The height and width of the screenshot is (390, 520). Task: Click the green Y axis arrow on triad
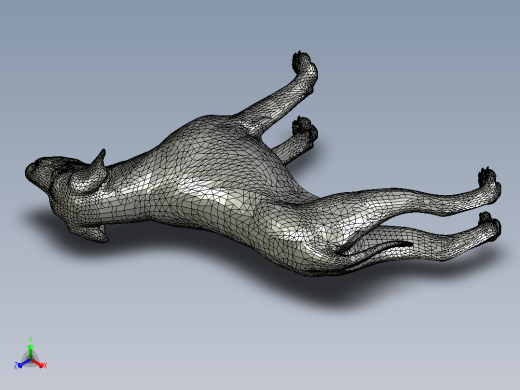(30, 351)
